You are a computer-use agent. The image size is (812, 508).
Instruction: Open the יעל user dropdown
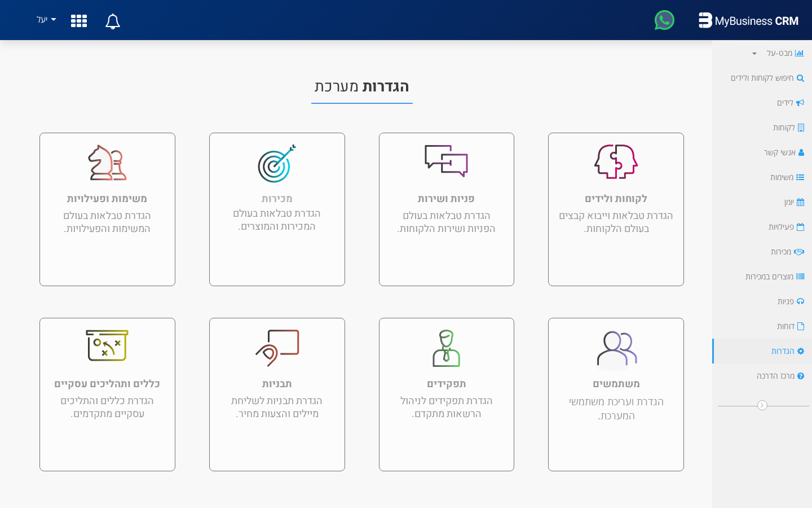coord(45,20)
